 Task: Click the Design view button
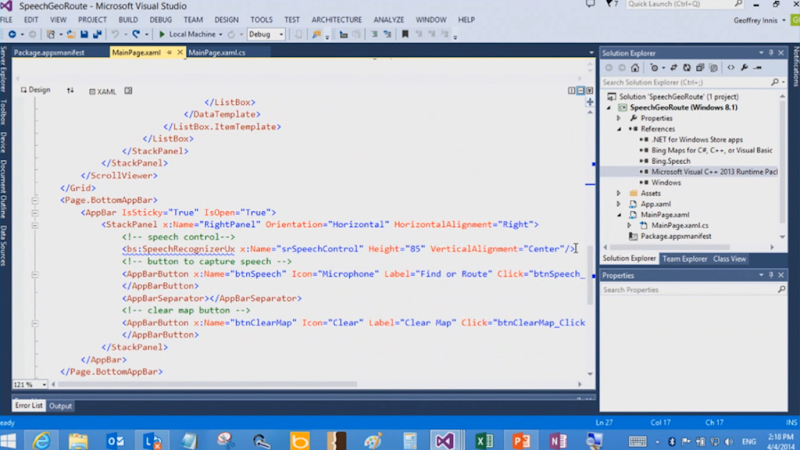pos(36,90)
